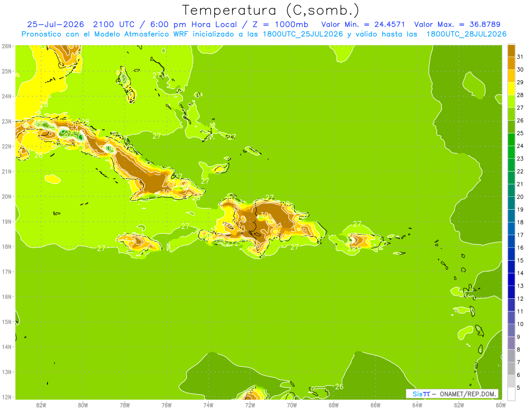Pick the green swatch between 26 and 27
The height and width of the screenshot is (411, 532).
tap(511, 114)
